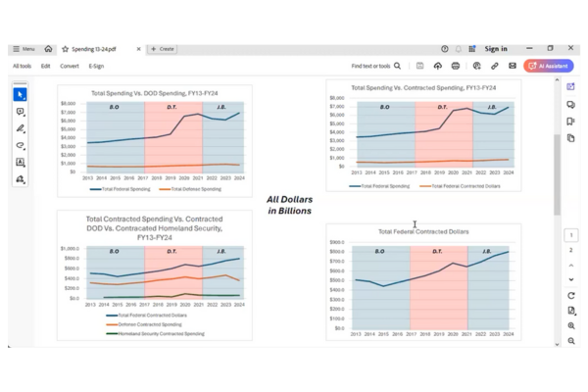
Task: Click the Find text or tools field
Action: tap(376, 67)
